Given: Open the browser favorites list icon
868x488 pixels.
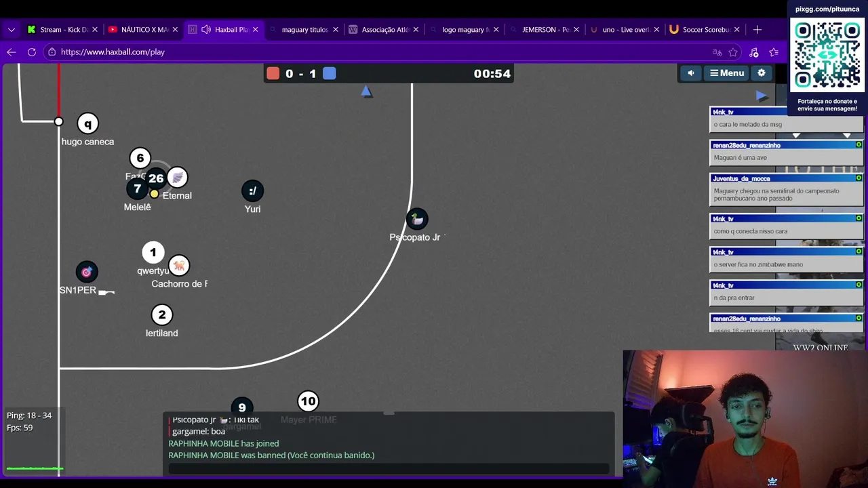Looking at the screenshot, I should [x=774, y=52].
